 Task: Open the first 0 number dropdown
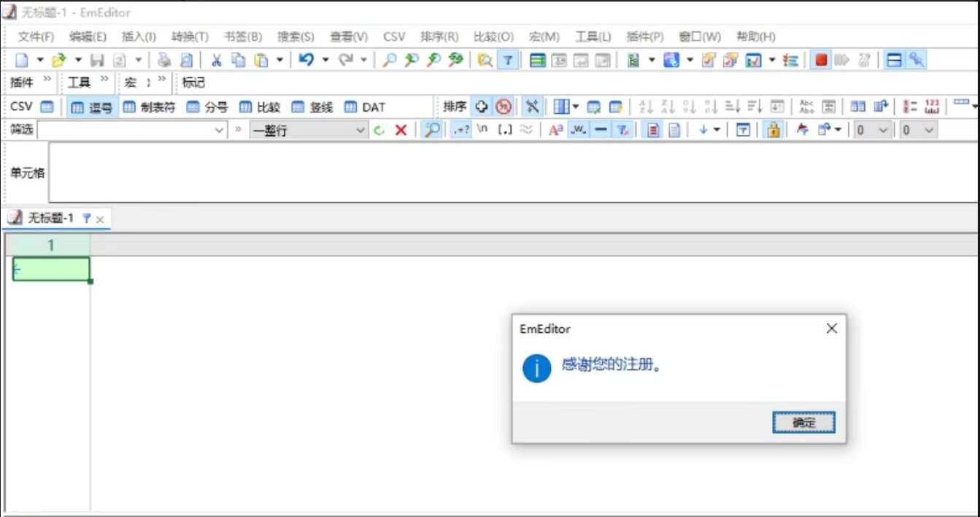click(x=884, y=130)
